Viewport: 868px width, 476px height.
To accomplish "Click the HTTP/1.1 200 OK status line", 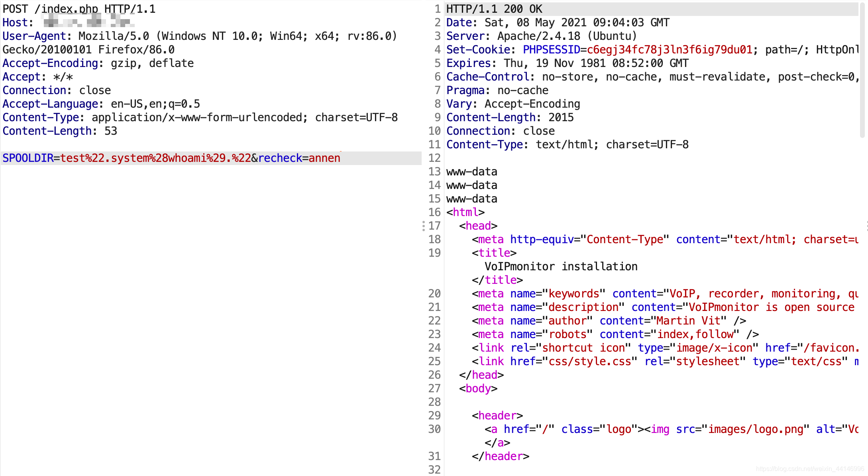I will click(x=494, y=9).
